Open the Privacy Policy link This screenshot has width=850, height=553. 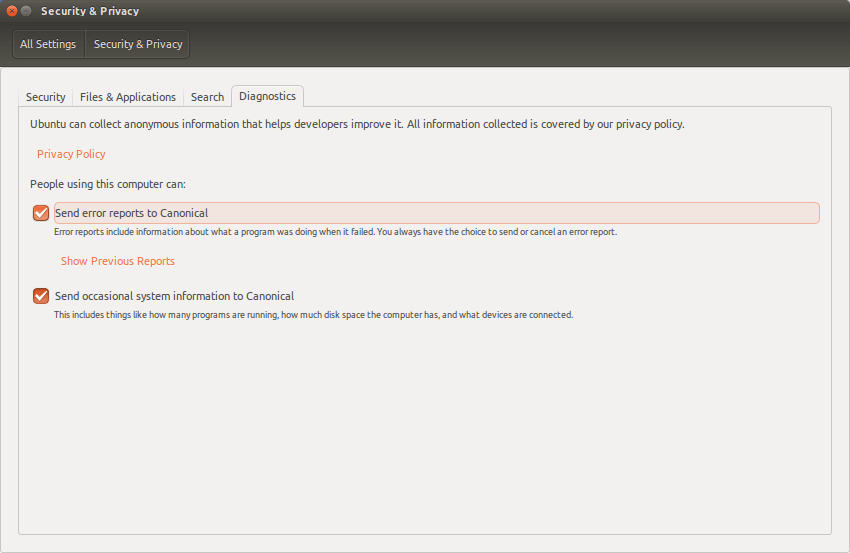click(71, 154)
